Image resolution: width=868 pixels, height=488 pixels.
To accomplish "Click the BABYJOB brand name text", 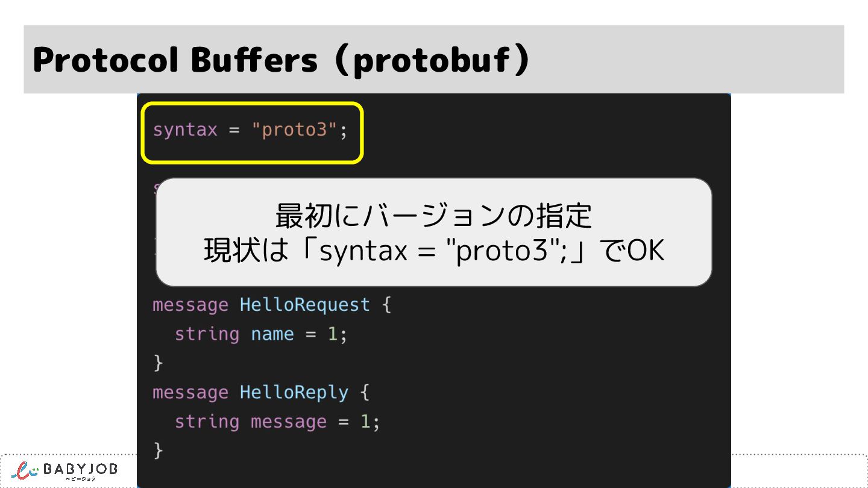I will pos(80,469).
